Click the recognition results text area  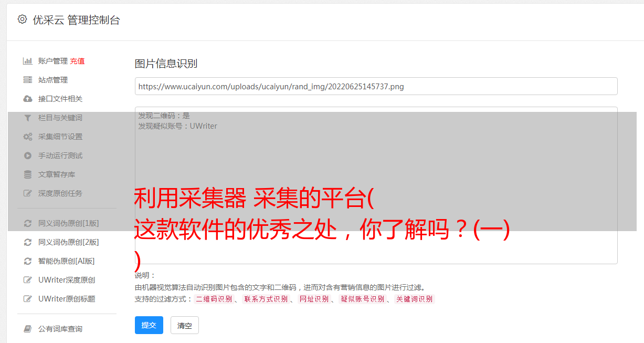pyautogui.click(x=376, y=185)
